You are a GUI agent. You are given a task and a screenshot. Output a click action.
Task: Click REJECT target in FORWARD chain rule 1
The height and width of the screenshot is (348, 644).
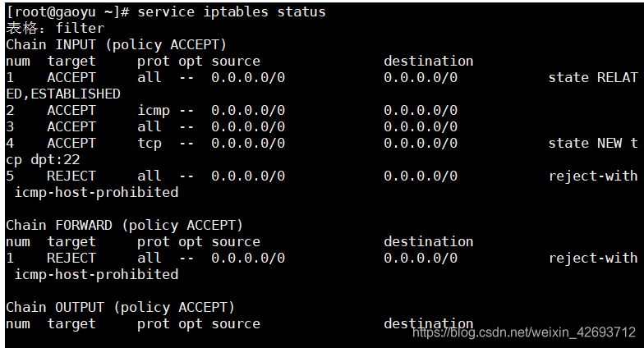pyautogui.click(x=71, y=258)
